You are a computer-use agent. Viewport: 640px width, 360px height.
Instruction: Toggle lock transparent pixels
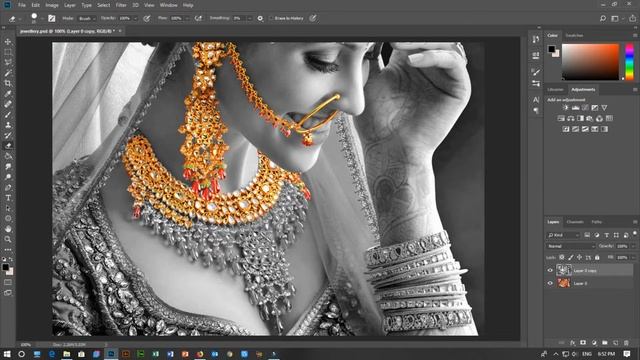coord(562,258)
